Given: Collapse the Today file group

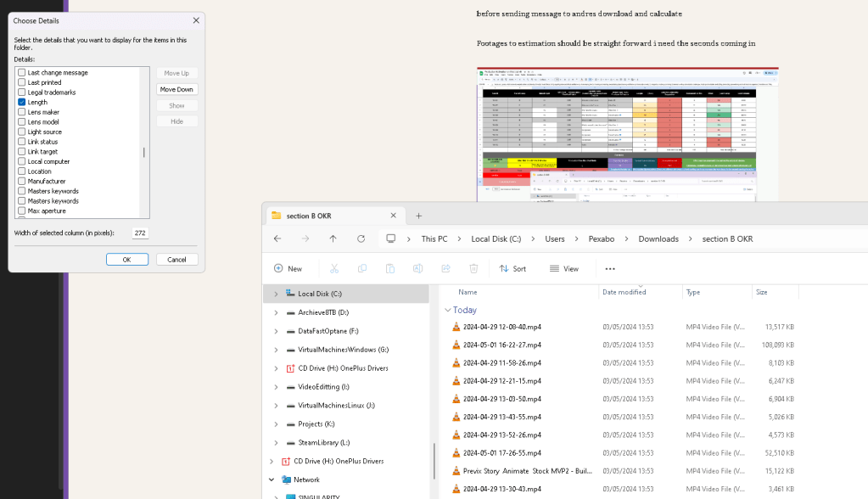Looking at the screenshot, I should (447, 310).
